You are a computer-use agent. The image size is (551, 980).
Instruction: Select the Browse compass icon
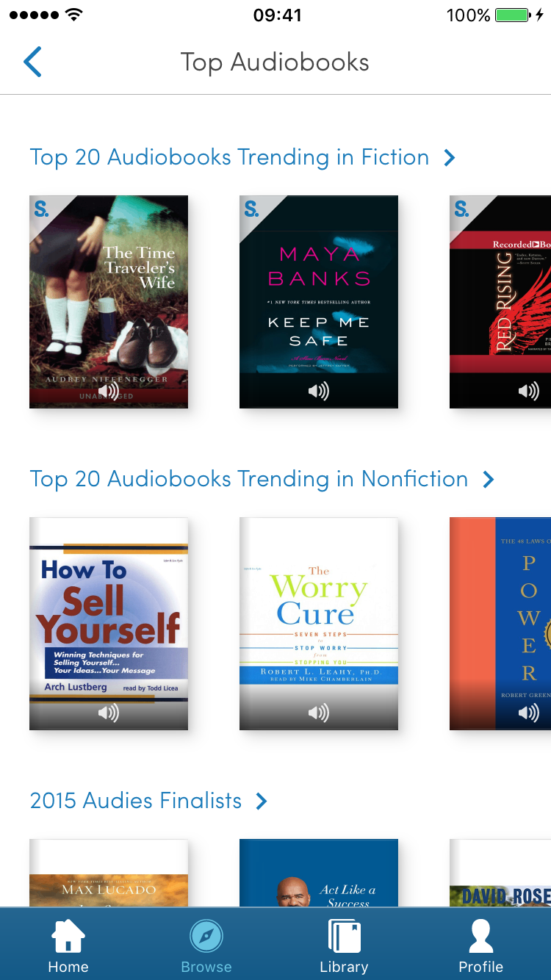pyautogui.click(x=206, y=937)
